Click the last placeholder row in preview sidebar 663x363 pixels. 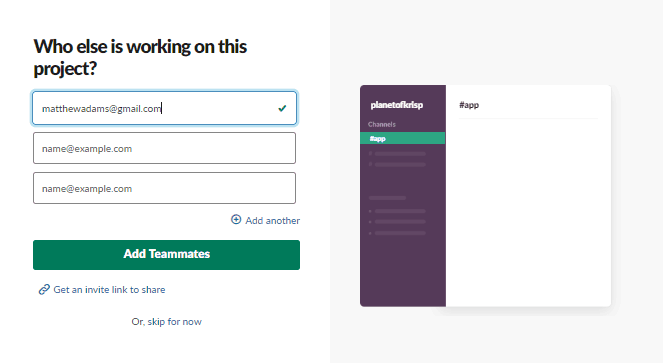(x=400, y=233)
